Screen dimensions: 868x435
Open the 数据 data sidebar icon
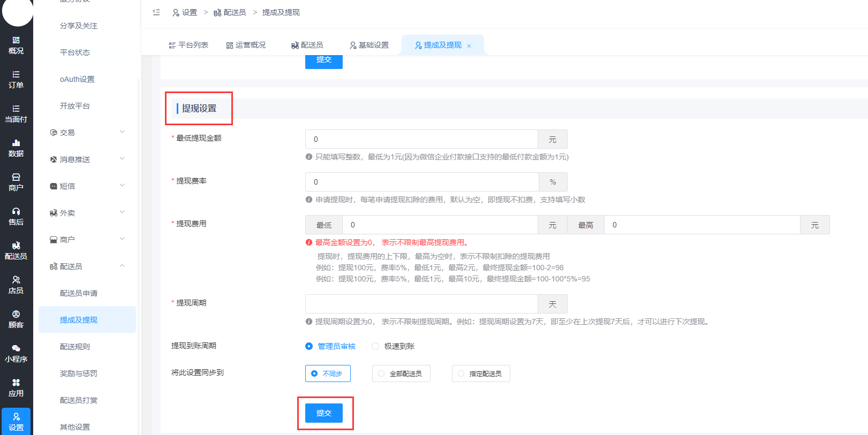click(x=16, y=148)
